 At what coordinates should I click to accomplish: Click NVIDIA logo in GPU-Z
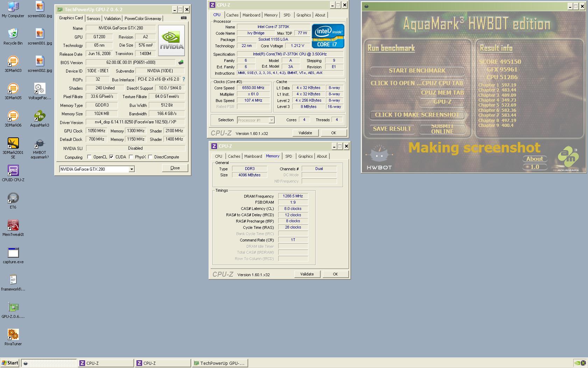coord(171,40)
